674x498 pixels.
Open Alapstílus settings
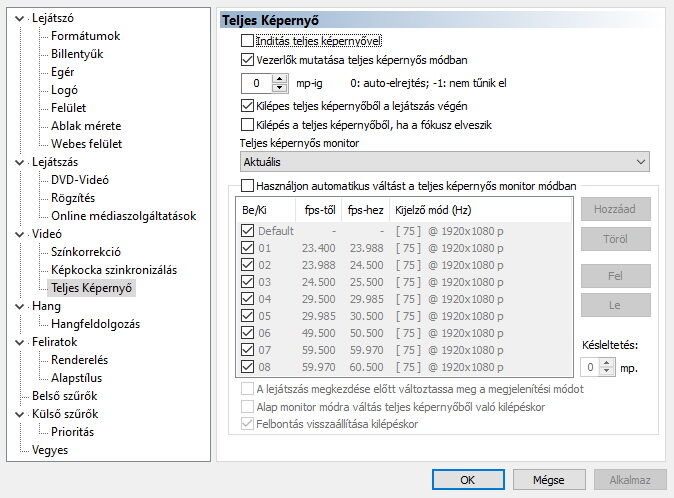click(76, 378)
